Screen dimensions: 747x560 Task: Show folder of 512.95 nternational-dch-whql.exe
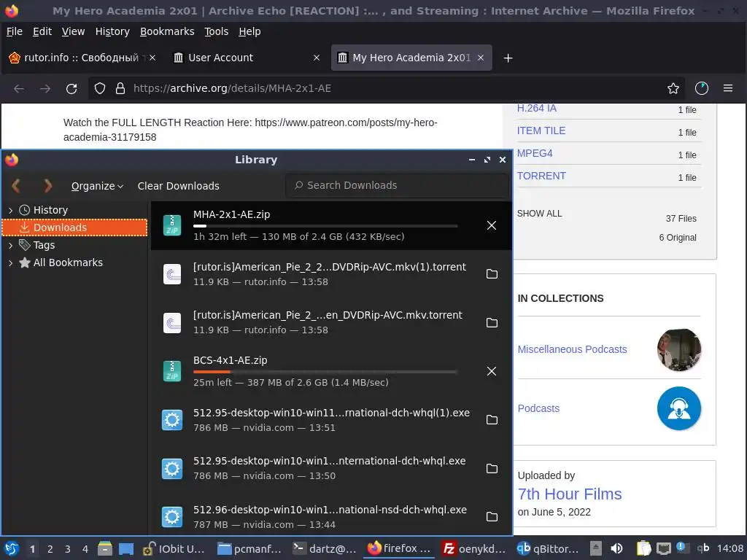(492, 469)
